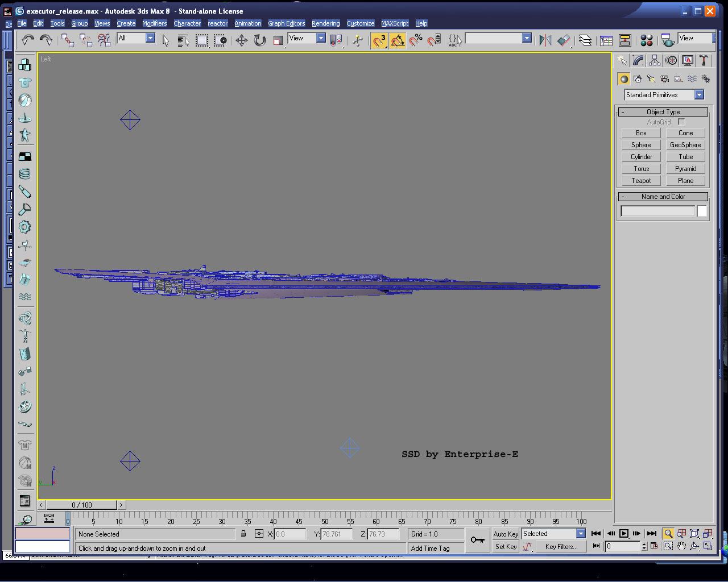
Task: Open the named selection sets dropdown
Action: (x=498, y=38)
